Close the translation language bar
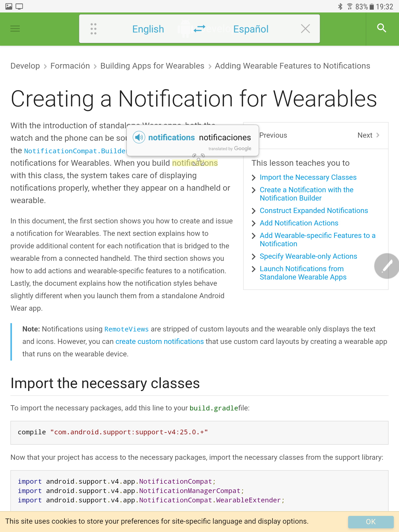The image size is (399, 532). point(305,29)
